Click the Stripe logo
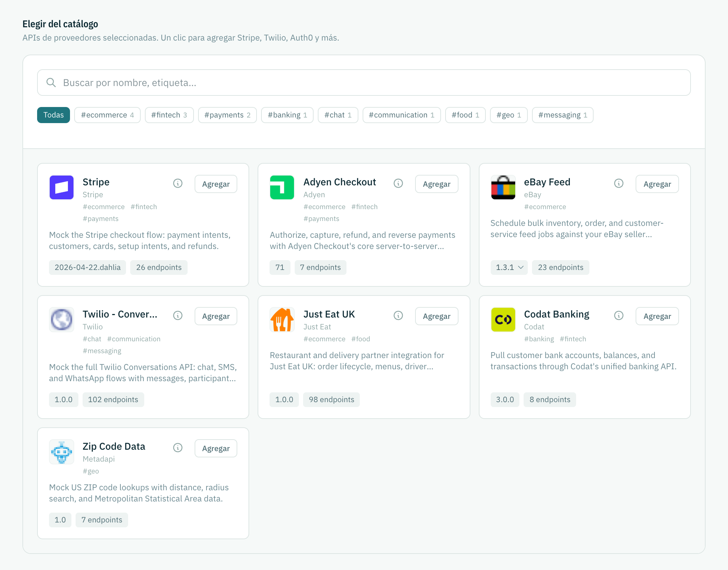The height and width of the screenshot is (570, 728). tap(62, 187)
